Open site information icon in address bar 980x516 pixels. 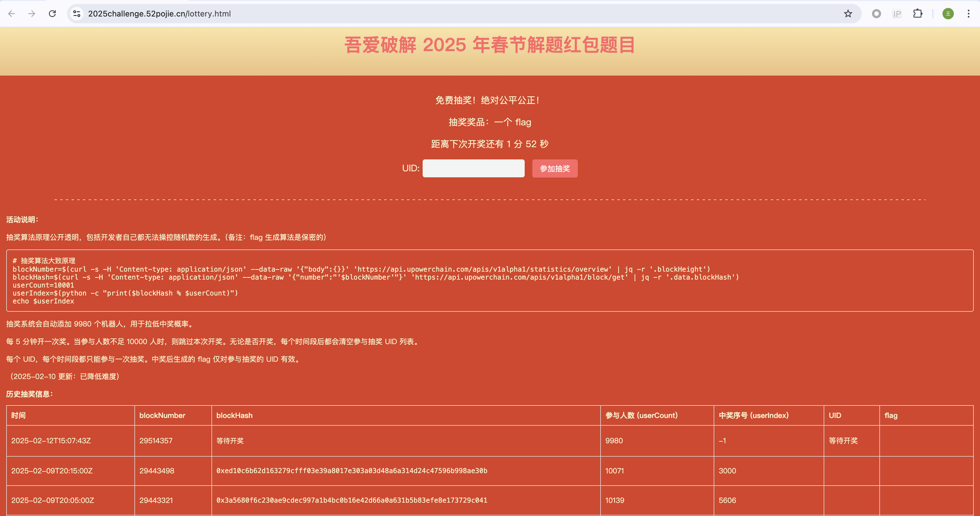77,14
